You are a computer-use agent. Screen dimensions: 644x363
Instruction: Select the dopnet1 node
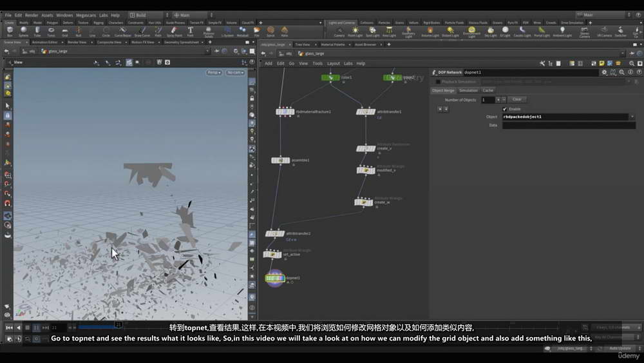(x=275, y=279)
